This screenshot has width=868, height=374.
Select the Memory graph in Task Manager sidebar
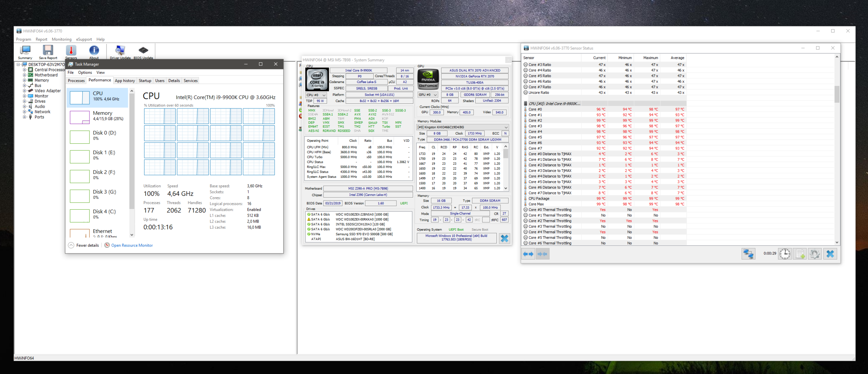pos(97,116)
